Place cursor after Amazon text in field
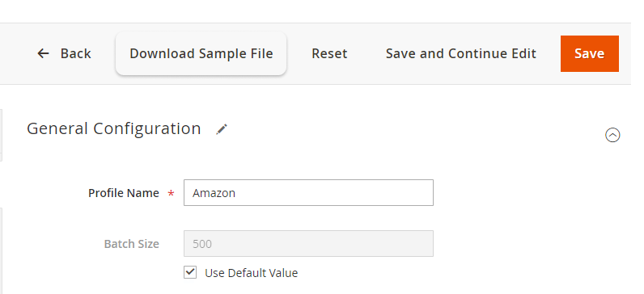 click(236, 193)
